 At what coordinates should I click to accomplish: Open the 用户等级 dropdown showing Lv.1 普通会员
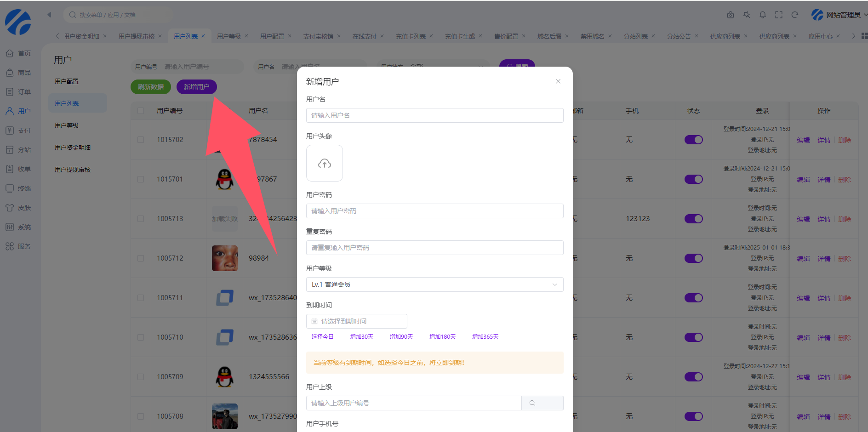[434, 284]
